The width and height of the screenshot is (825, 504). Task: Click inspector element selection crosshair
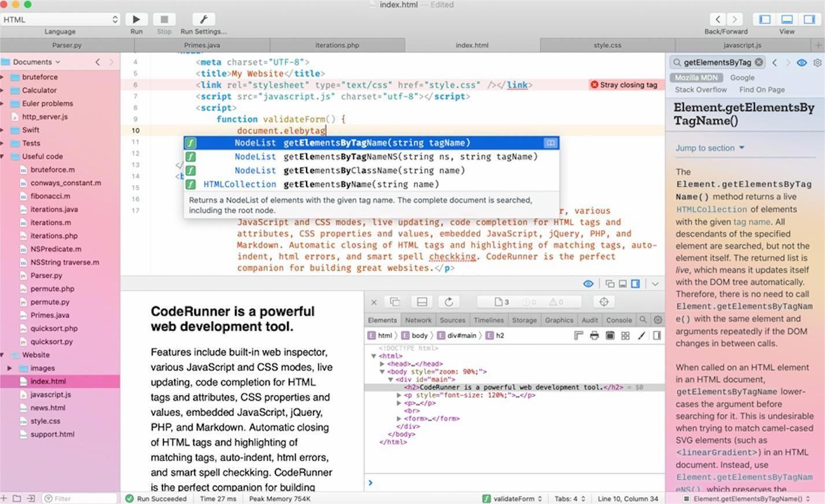(604, 302)
